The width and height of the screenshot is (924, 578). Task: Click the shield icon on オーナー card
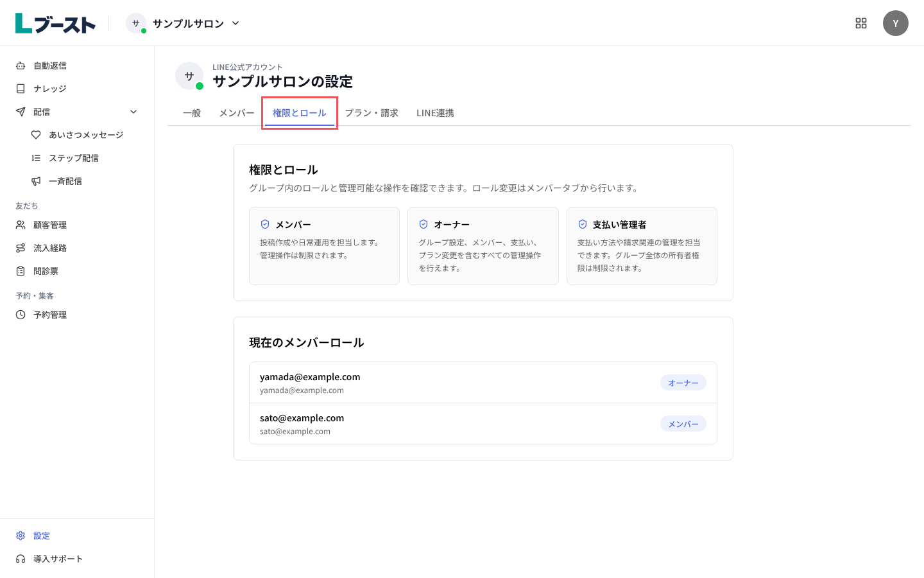click(x=424, y=224)
